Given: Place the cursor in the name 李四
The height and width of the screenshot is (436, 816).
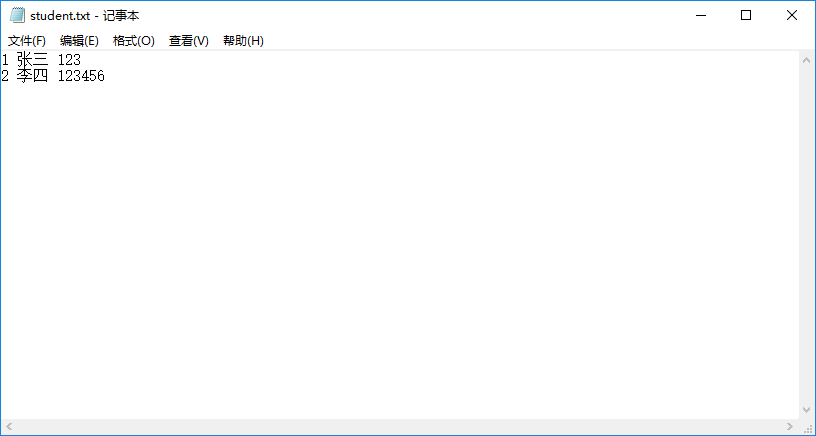Looking at the screenshot, I should (32, 76).
